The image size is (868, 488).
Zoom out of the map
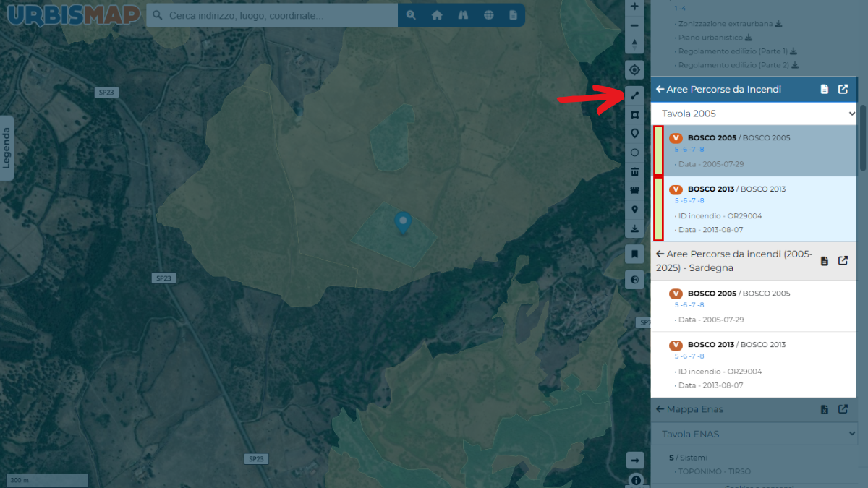coord(634,26)
